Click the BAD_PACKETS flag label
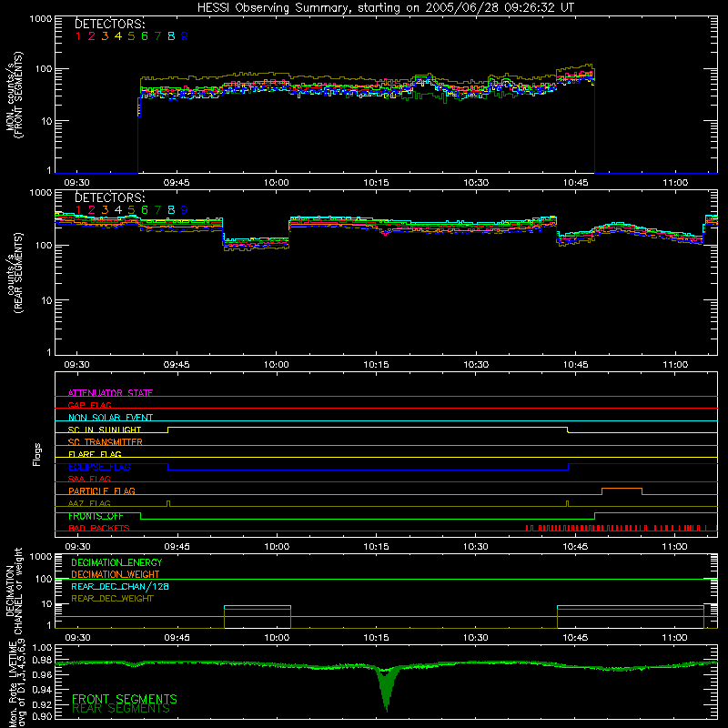This screenshot has height=728, width=728. coord(99,528)
